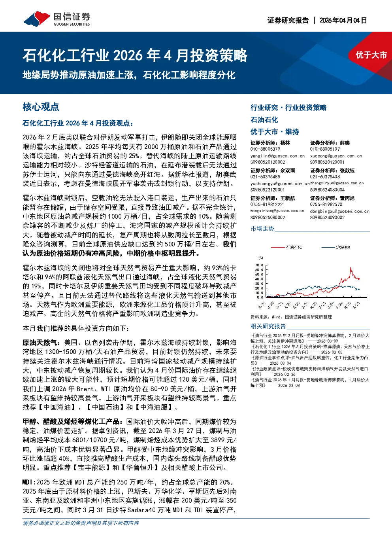Click the heading 石化化工行业2026年4月投资观点

[x=78, y=123]
